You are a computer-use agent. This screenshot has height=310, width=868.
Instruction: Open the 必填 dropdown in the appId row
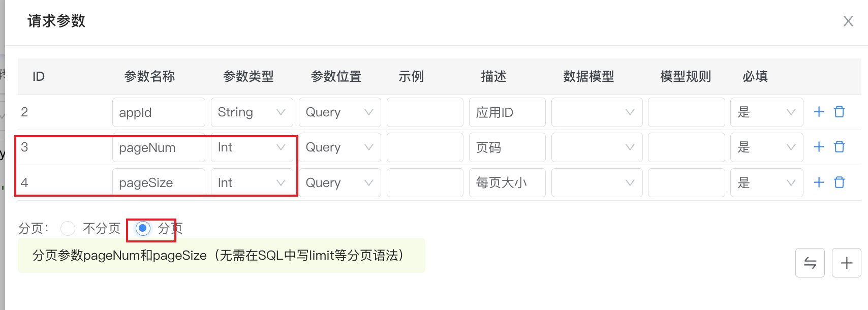[x=766, y=112]
